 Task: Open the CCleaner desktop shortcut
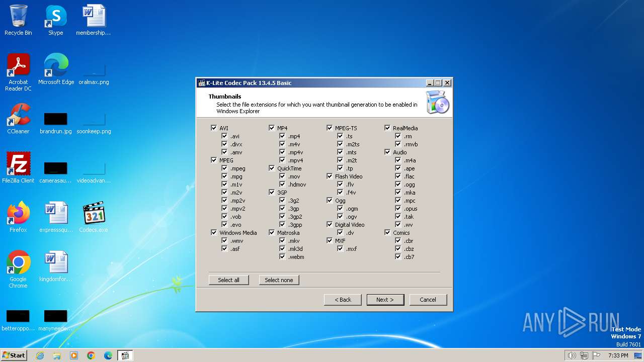(x=18, y=119)
